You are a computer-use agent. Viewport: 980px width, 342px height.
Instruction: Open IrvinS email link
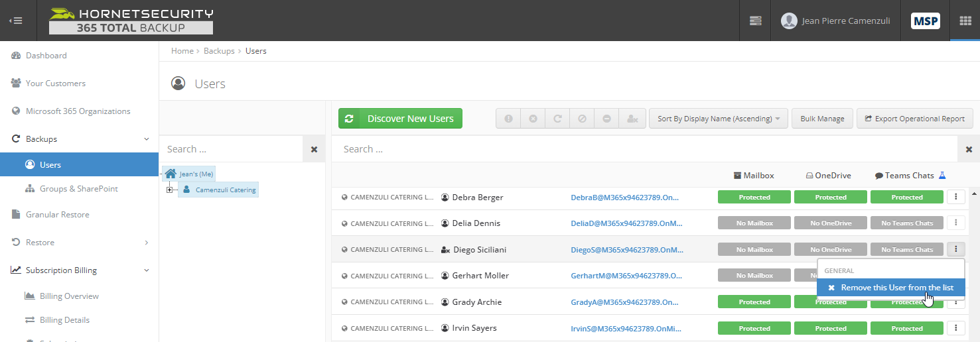tap(627, 329)
